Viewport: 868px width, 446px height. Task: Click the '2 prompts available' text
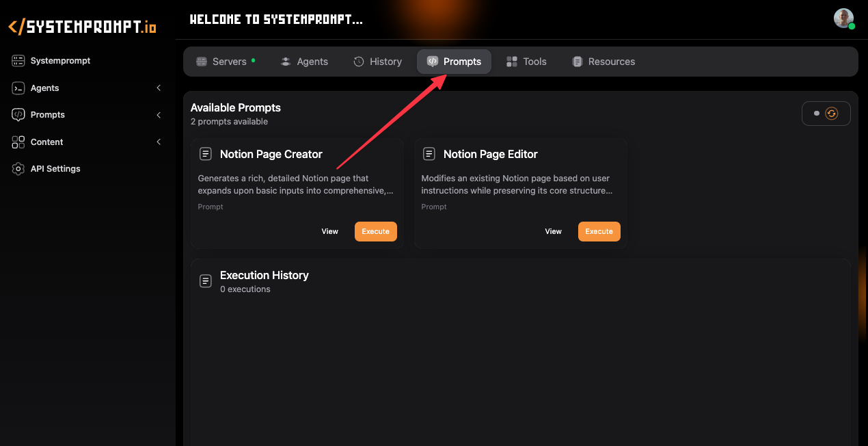(230, 122)
